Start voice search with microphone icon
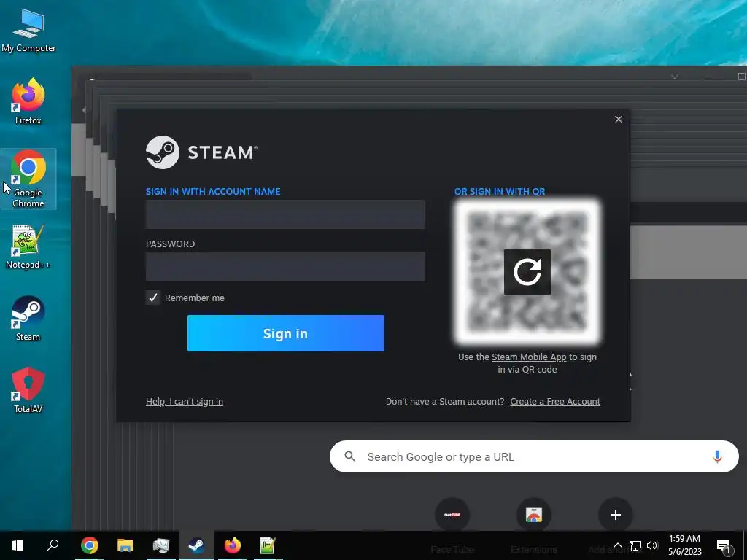The width and height of the screenshot is (747, 560). coord(717,456)
